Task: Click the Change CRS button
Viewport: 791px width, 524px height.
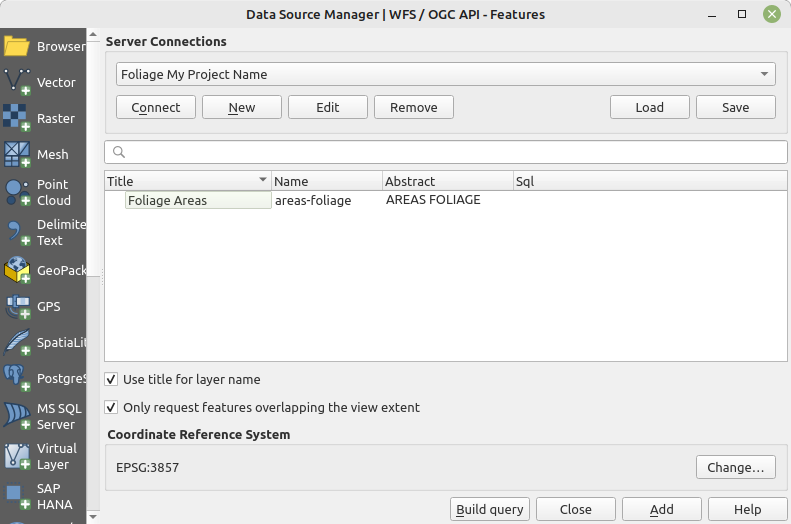Action: (735, 467)
